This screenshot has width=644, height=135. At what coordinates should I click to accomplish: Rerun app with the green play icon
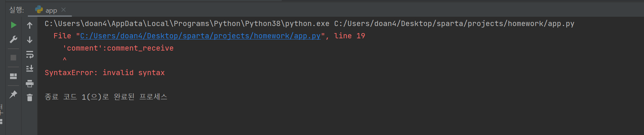[x=13, y=25]
